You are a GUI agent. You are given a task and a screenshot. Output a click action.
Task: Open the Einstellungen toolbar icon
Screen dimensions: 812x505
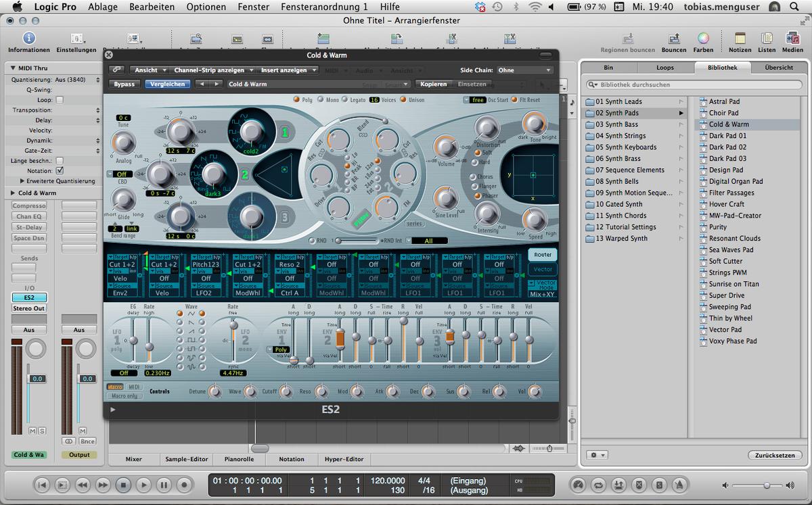coord(76,39)
